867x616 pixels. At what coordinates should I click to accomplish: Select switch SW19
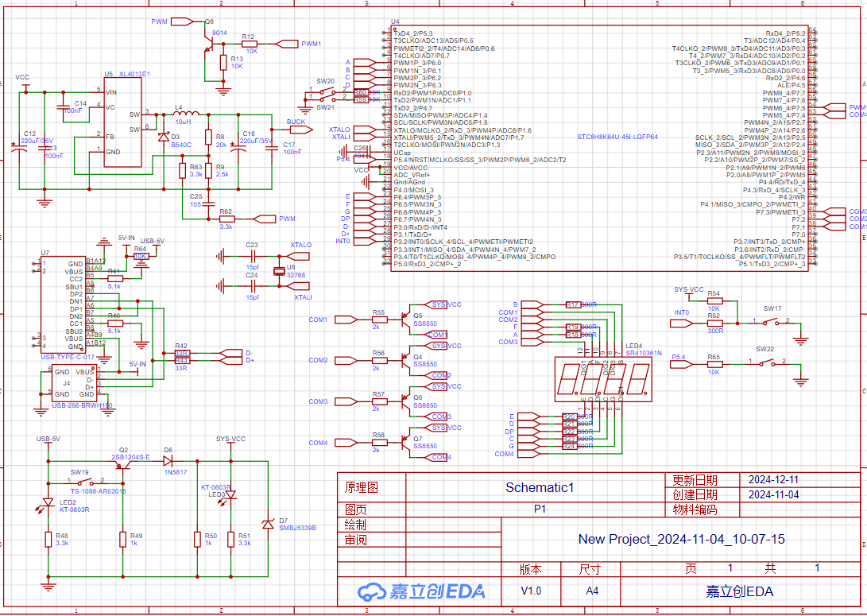86,482
